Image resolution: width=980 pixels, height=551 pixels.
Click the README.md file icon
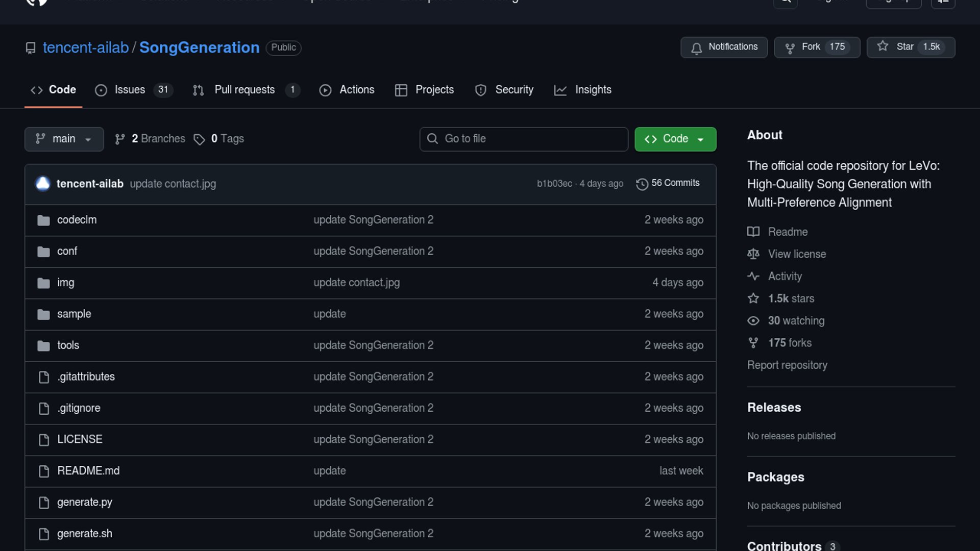[44, 471]
